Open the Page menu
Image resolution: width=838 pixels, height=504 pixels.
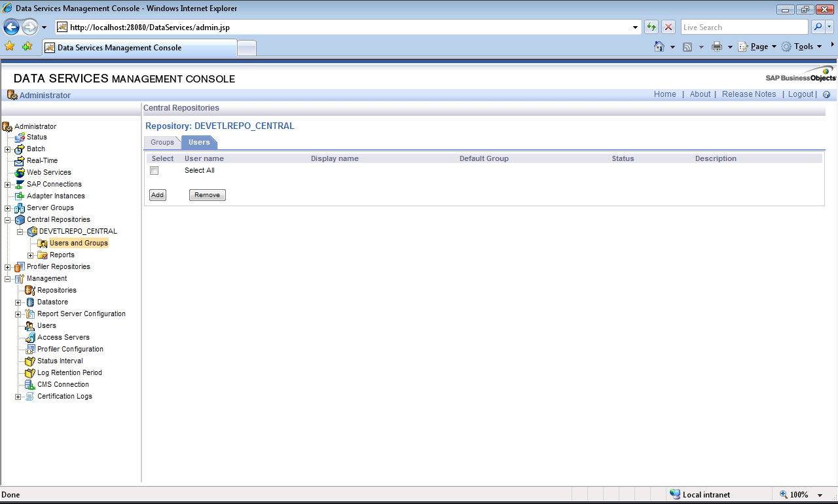pyautogui.click(x=757, y=46)
